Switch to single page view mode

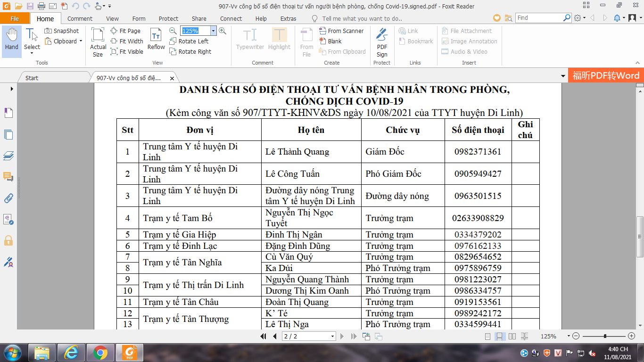coord(488,336)
